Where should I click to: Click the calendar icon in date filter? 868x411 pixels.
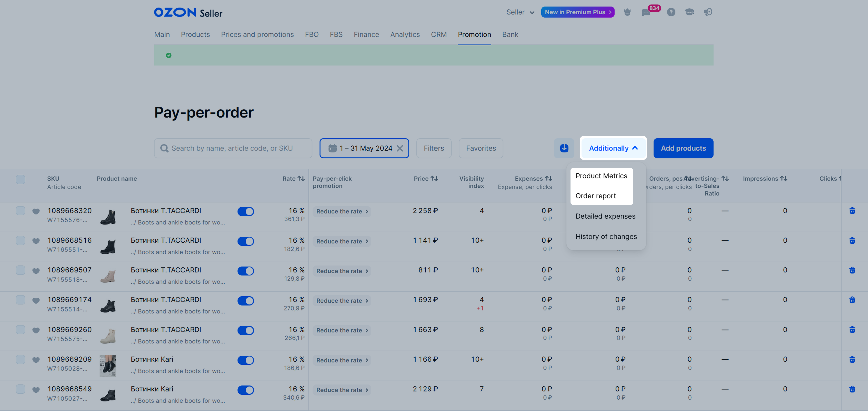pos(332,148)
